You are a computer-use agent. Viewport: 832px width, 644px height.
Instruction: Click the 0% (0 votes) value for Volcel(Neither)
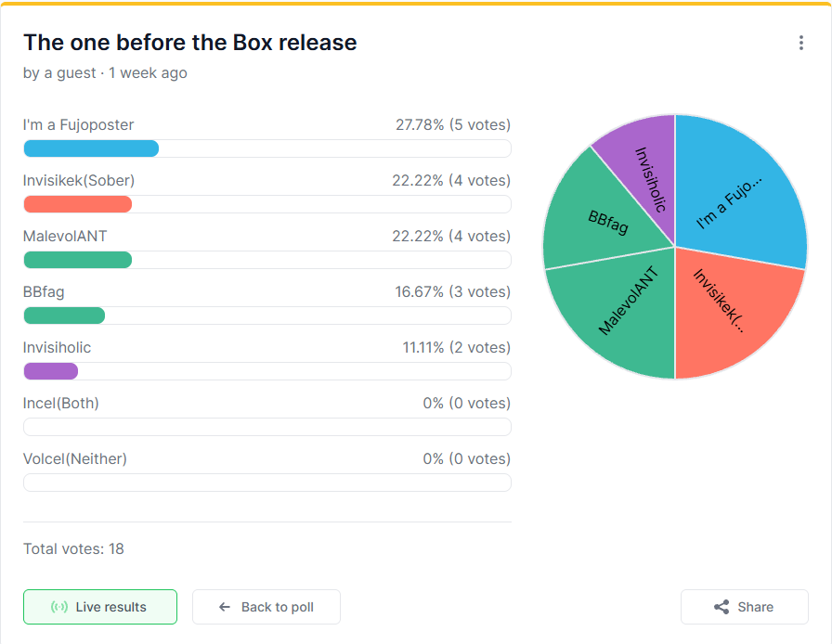pos(467,458)
